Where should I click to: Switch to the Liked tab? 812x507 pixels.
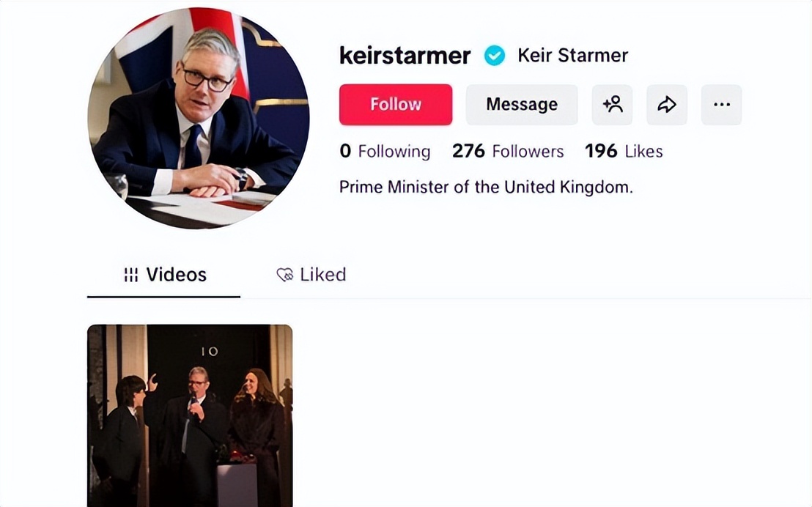(311, 275)
